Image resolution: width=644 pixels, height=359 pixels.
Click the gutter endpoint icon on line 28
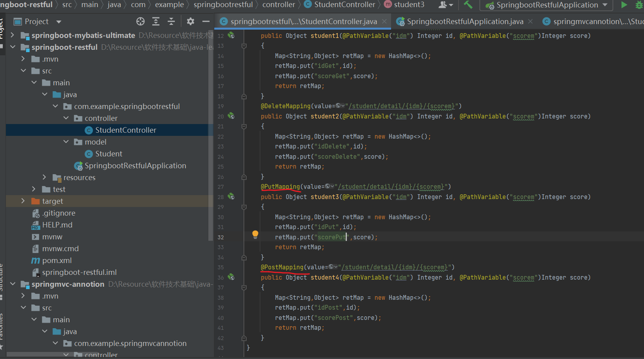(231, 197)
